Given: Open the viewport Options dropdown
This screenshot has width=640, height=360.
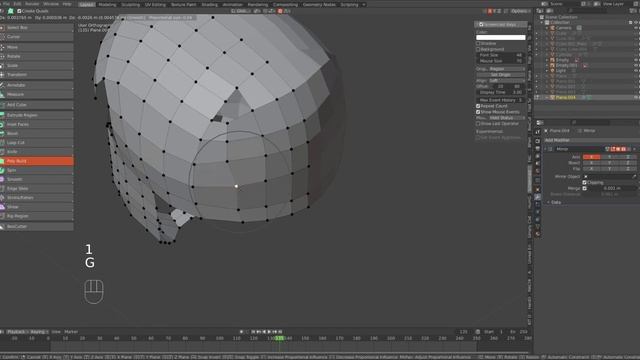Looking at the screenshot, I should (520, 11).
